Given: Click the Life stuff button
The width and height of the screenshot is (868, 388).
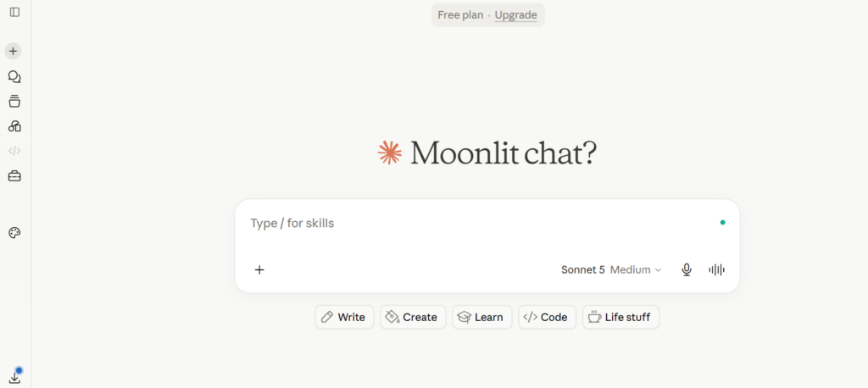Looking at the screenshot, I should [x=620, y=317].
